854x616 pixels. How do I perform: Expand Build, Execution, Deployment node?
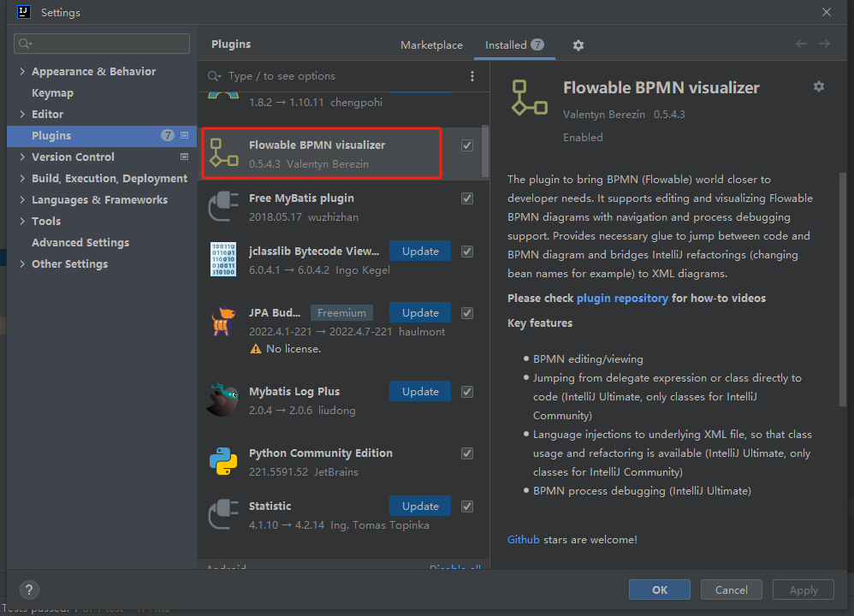(x=22, y=178)
